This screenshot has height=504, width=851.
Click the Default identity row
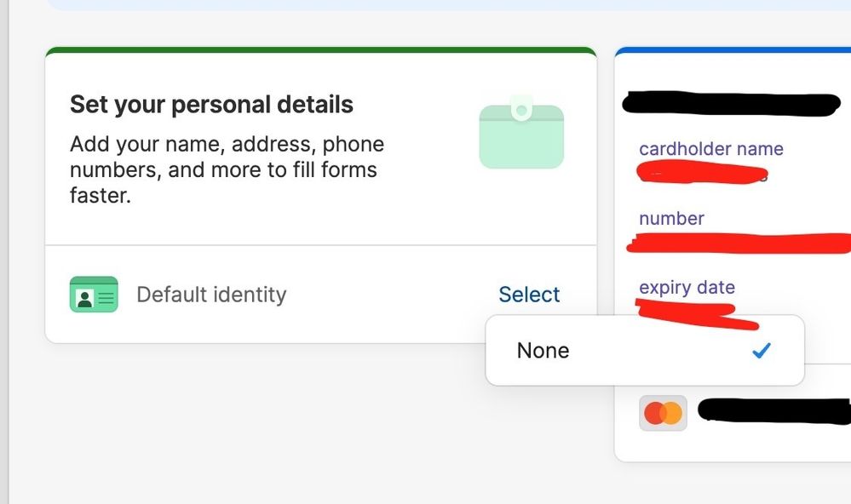tap(321, 295)
